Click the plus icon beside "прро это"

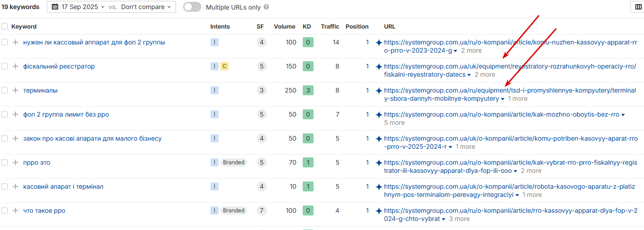point(15,162)
